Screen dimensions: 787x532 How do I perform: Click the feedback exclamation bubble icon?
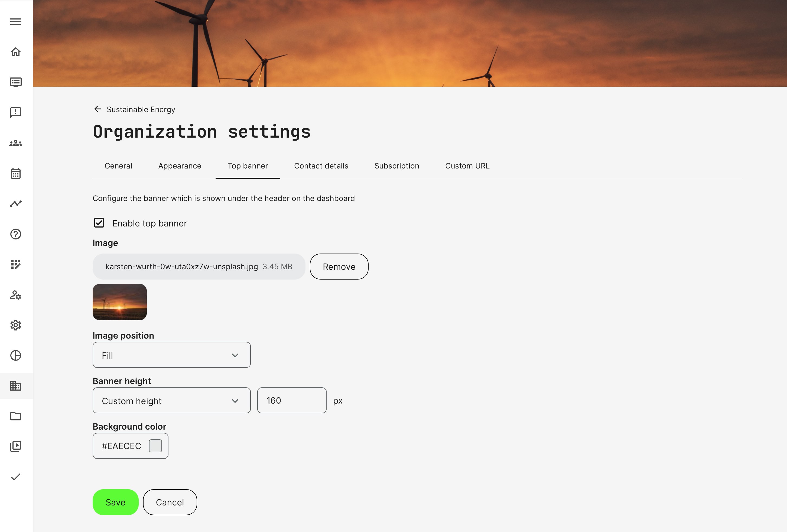point(16,112)
